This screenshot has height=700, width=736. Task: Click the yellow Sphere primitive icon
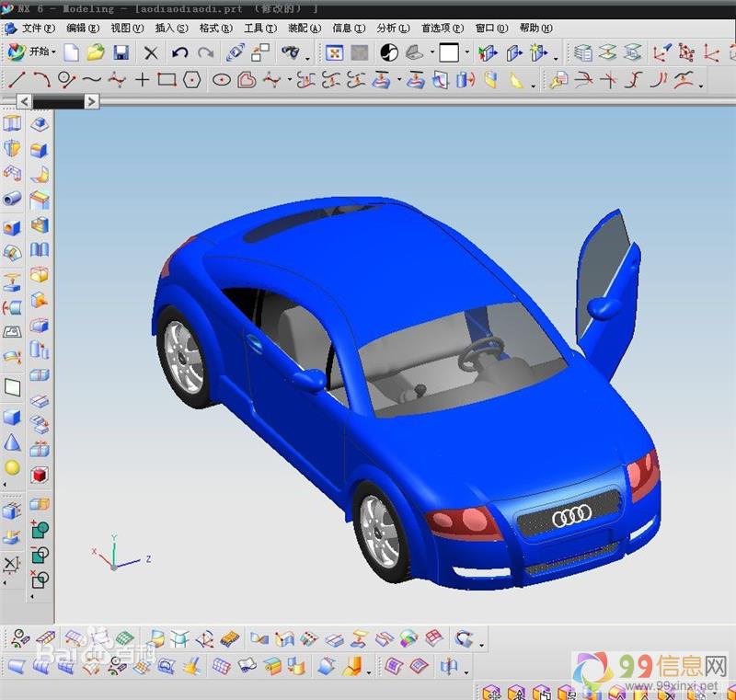pos(12,467)
